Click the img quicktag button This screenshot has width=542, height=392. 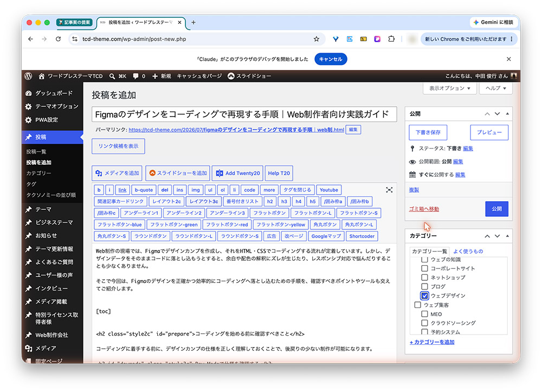click(195, 190)
